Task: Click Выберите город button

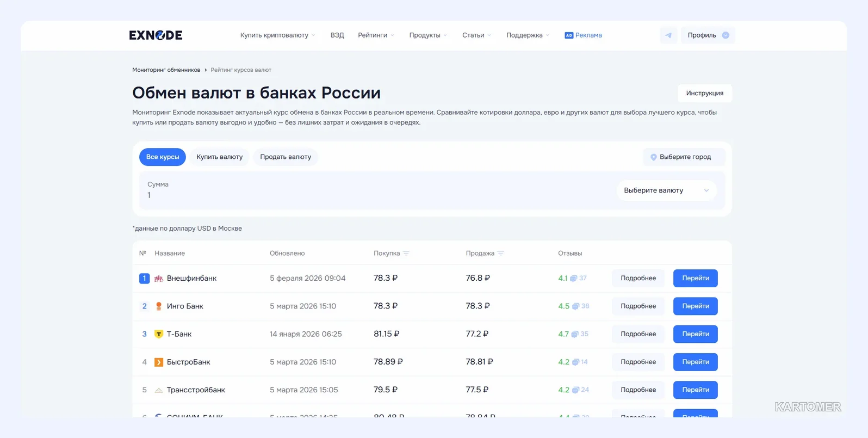Action: [684, 157]
